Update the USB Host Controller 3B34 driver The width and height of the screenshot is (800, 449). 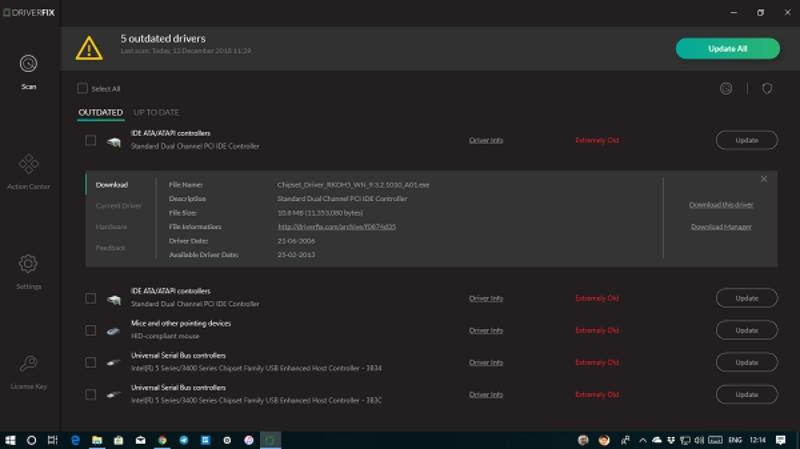tap(746, 362)
